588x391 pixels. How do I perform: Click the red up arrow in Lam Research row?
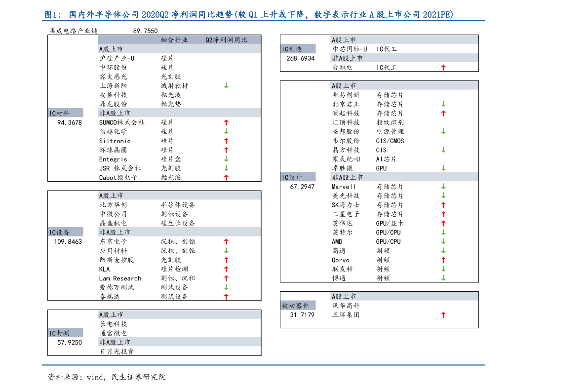[226, 278]
